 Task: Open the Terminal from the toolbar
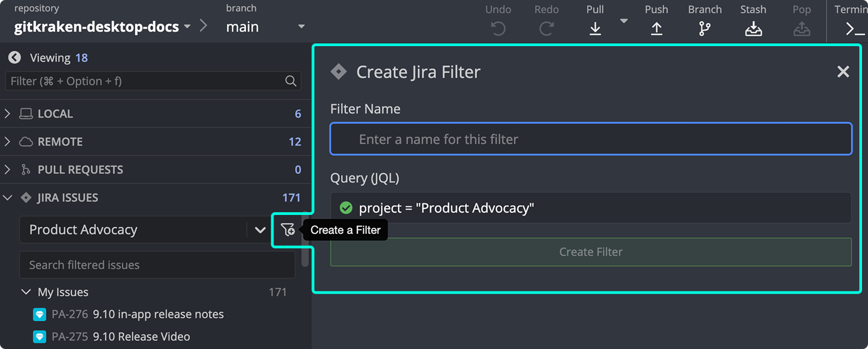[x=854, y=28]
